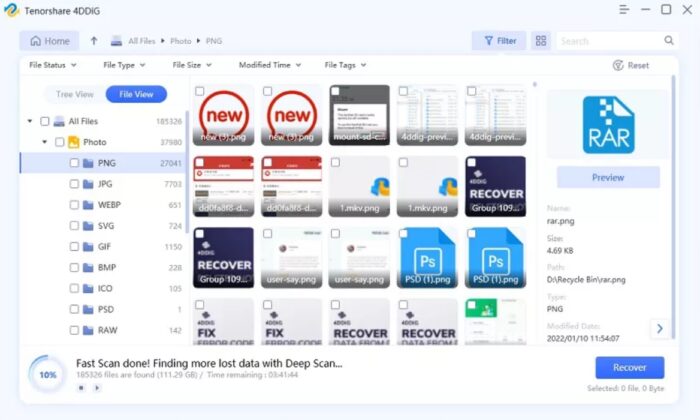Click the 10% scan progress circle

tap(47, 374)
